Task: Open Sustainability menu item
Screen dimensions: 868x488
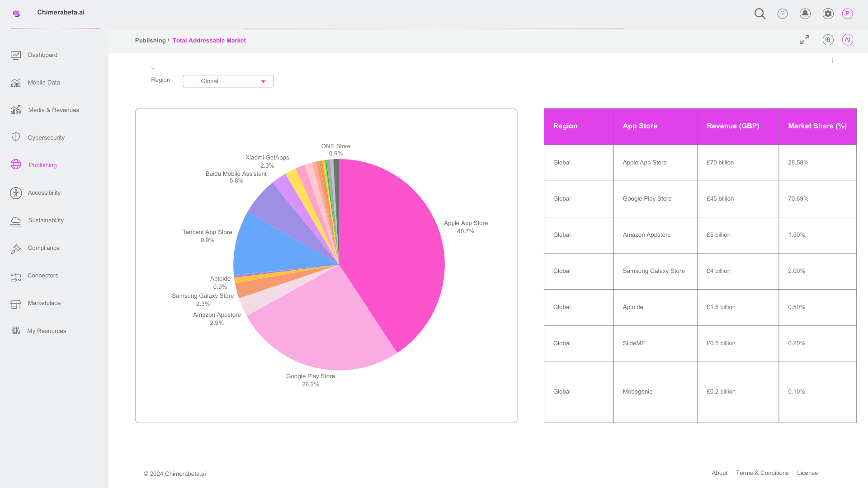Action: tap(46, 221)
